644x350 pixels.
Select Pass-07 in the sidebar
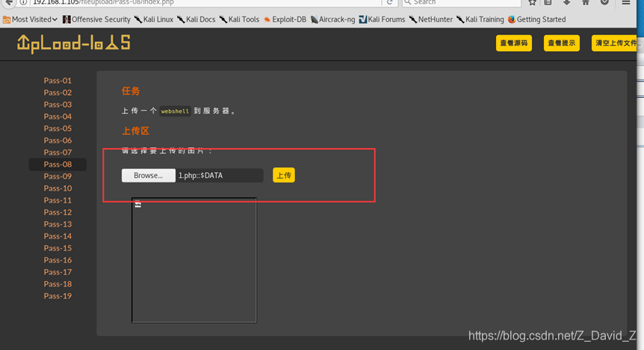point(58,152)
